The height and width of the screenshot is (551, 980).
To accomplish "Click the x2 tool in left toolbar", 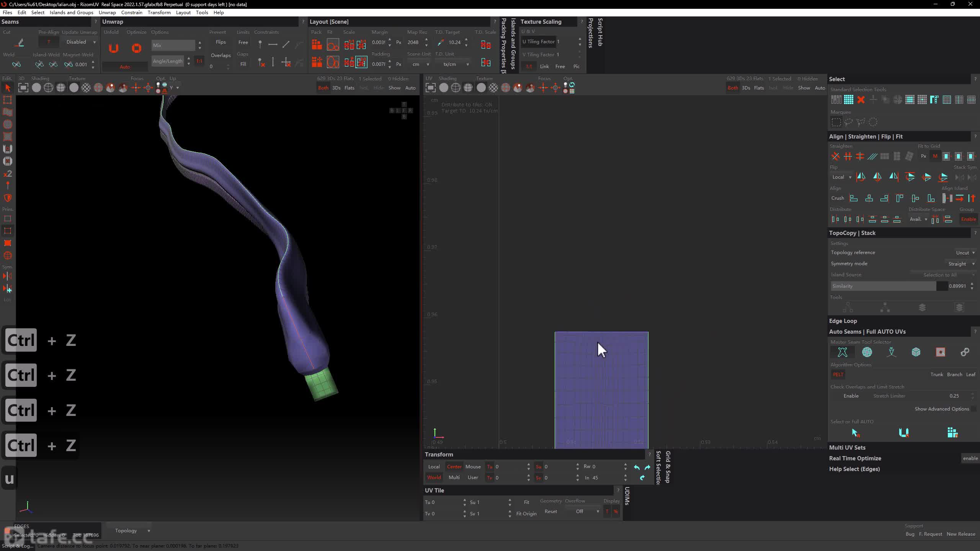I will coord(8,174).
